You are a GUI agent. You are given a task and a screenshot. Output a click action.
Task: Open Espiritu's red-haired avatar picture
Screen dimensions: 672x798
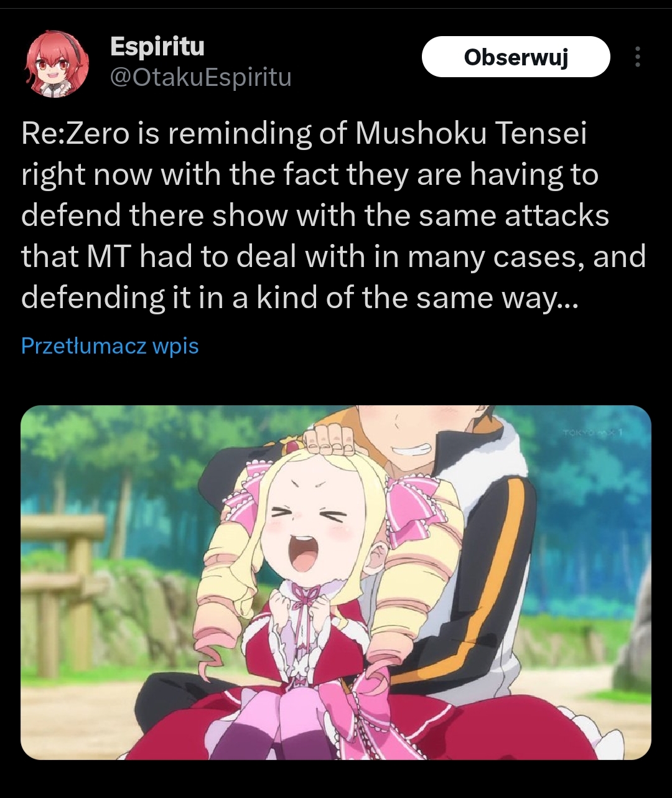point(56,64)
